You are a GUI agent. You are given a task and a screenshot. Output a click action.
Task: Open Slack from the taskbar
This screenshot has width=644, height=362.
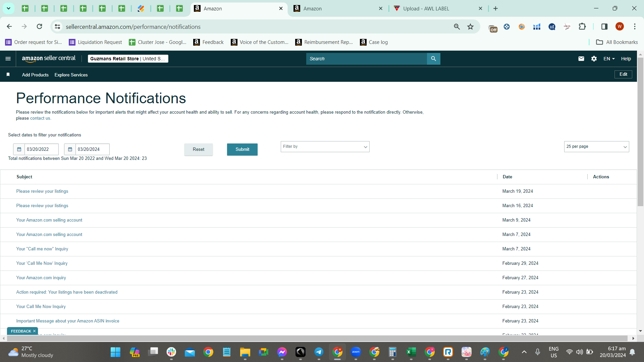pyautogui.click(x=171, y=352)
